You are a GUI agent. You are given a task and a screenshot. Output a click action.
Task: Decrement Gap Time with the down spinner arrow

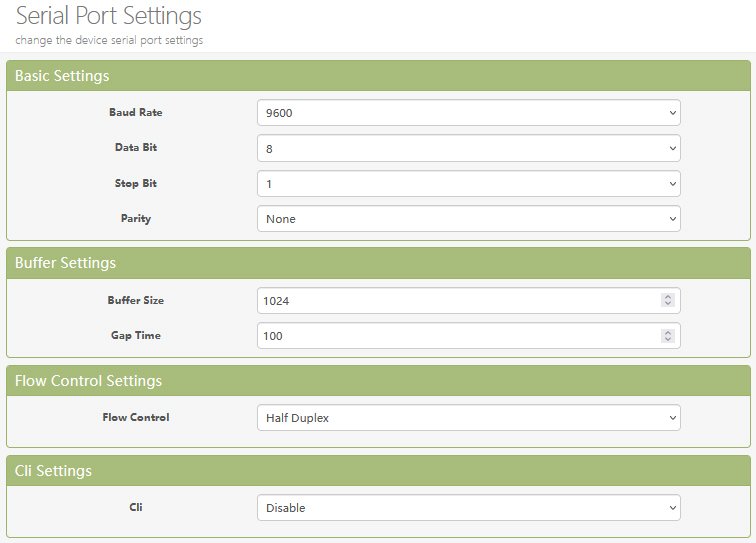668,340
